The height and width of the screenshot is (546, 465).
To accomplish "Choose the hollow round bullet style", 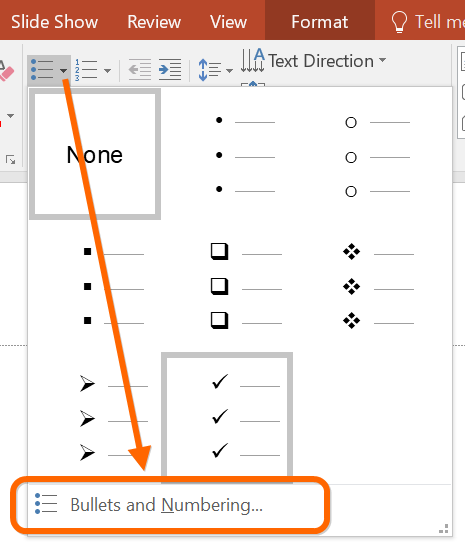I will point(377,156).
